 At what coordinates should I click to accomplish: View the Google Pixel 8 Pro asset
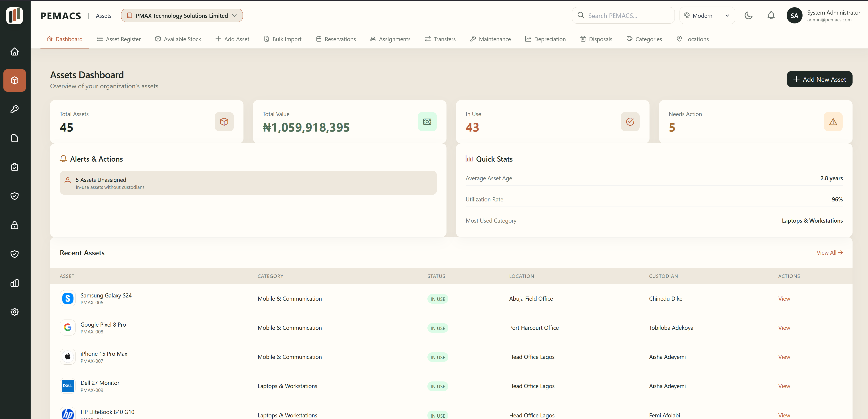(784, 328)
